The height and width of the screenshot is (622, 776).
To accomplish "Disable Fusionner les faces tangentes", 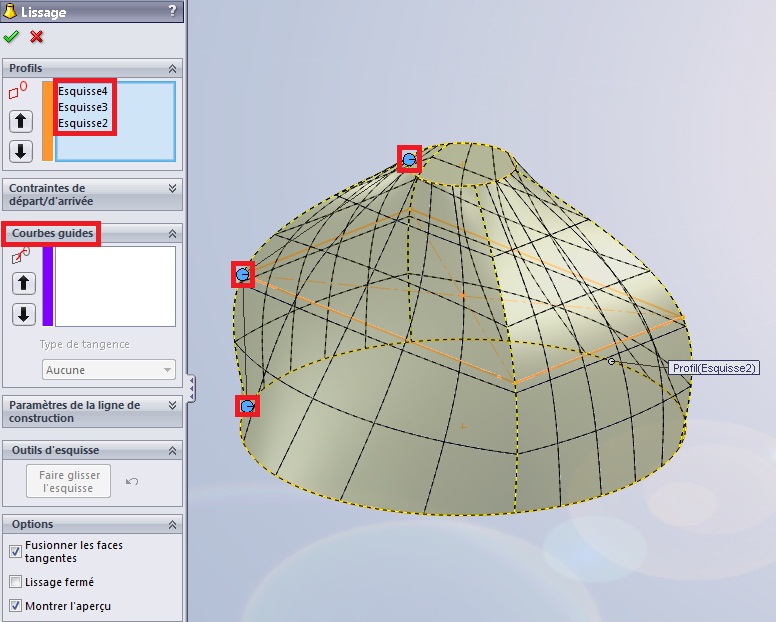I will (15, 551).
